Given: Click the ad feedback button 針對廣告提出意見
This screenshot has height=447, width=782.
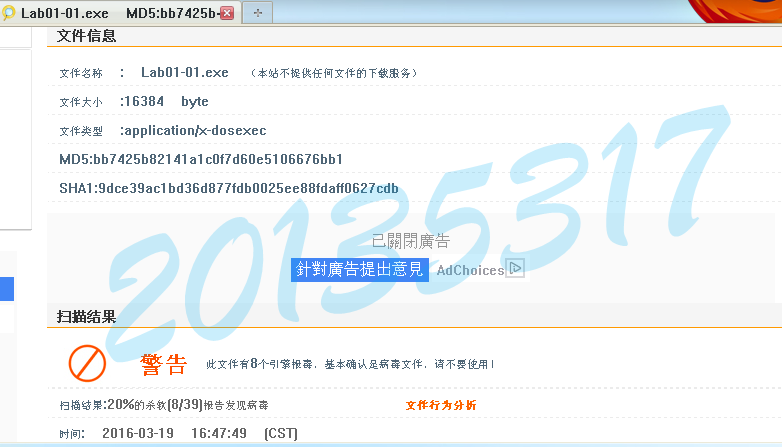Looking at the screenshot, I should tap(360, 270).
